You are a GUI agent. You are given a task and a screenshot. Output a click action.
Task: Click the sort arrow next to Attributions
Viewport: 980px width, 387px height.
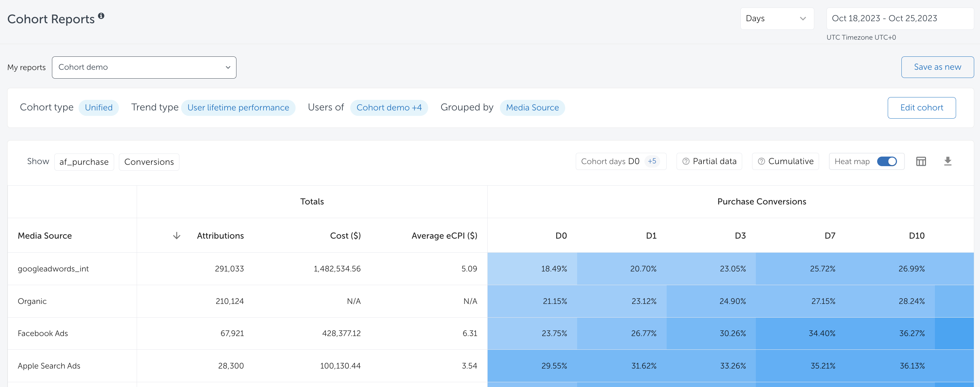point(177,236)
